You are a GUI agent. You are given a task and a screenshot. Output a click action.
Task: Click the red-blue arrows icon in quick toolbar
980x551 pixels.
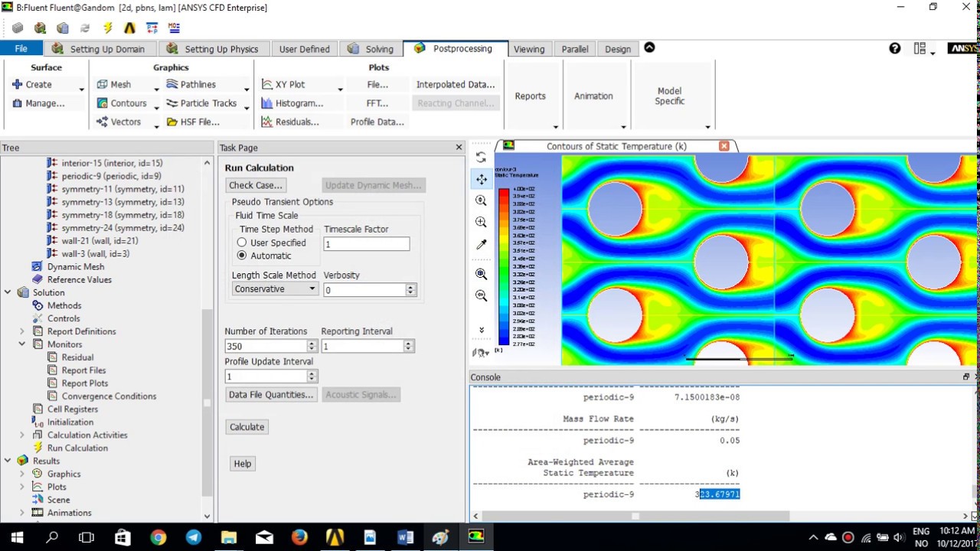(x=152, y=28)
